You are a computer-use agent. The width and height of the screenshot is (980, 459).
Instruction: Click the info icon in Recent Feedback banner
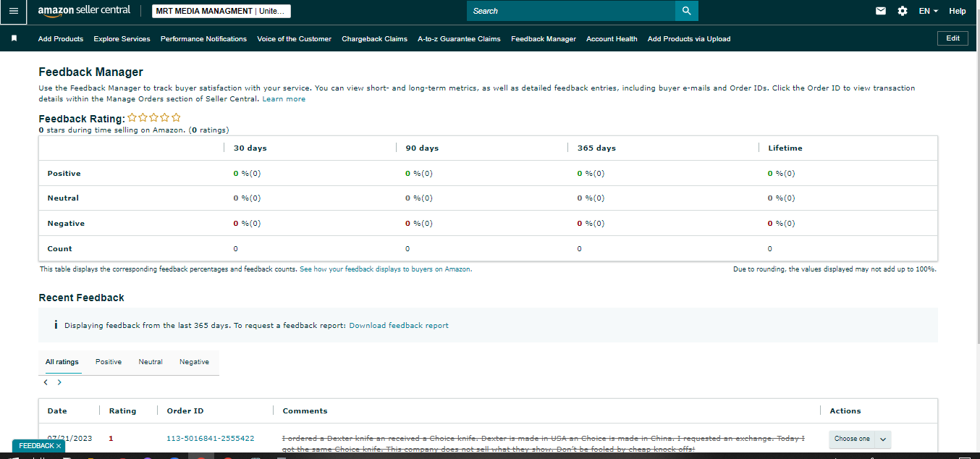(x=56, y=325)
